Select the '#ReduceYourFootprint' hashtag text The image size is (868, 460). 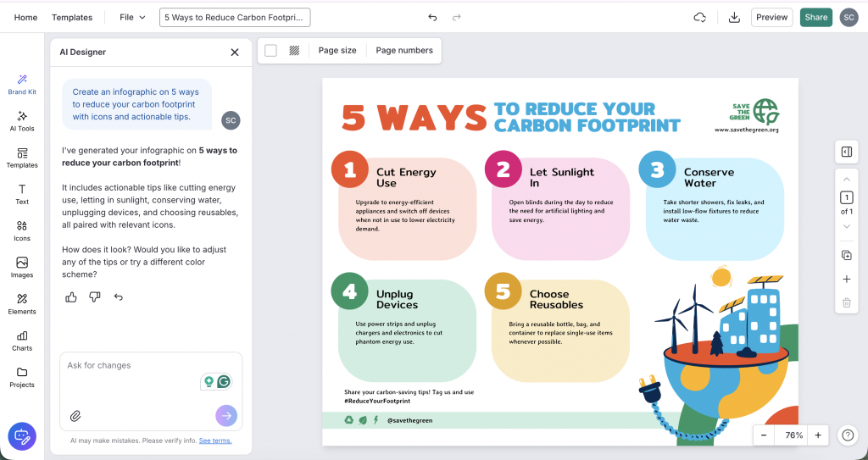click(377, 401)
